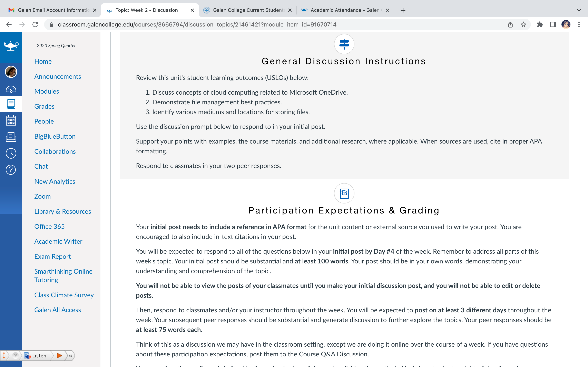Screen dimensions: 588x367
Task: Click the account profile avatar in sidebar
Action: [11, 72]
